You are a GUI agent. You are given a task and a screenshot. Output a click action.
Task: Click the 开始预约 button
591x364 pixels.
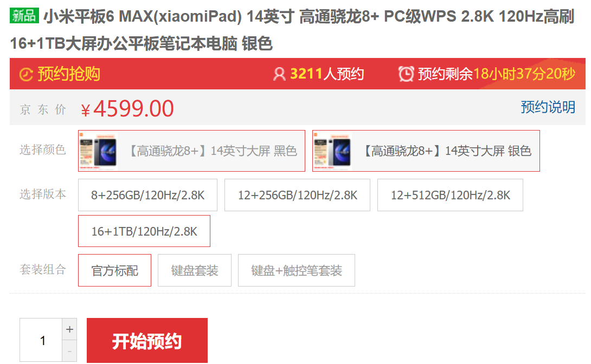[x=147, y=341]
